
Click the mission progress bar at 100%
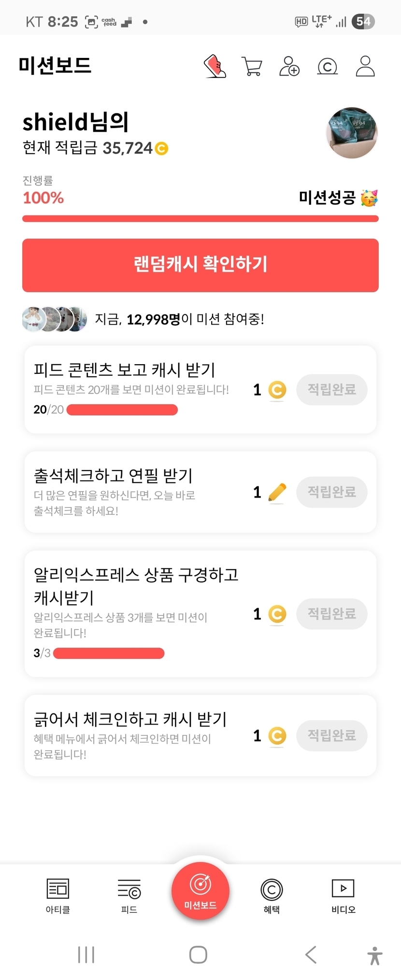[x=200, y=219]
